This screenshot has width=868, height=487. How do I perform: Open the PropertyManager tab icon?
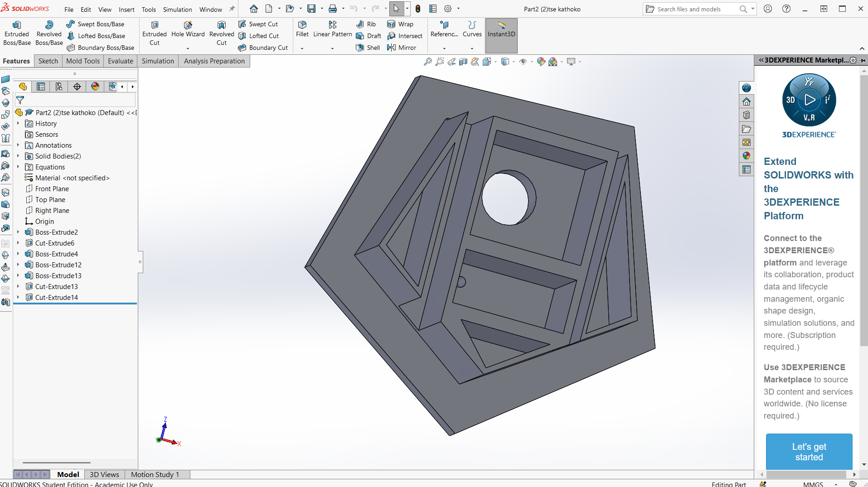pyautogui.click(x=41, y=87)
